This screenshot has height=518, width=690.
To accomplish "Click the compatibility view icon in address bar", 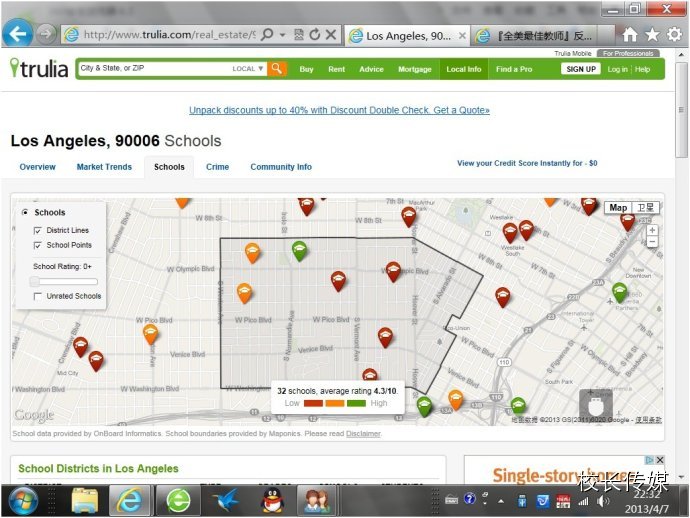I will tap(299, 34).
